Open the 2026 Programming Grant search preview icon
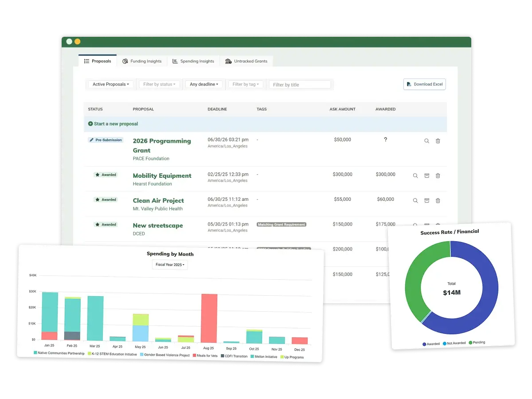This screenshot has height=399, width=532. (426, 141)
